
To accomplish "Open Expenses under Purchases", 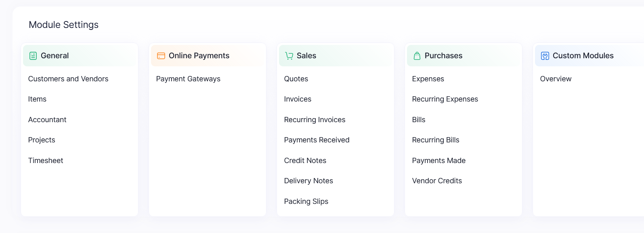I will (x=428, y=79).
